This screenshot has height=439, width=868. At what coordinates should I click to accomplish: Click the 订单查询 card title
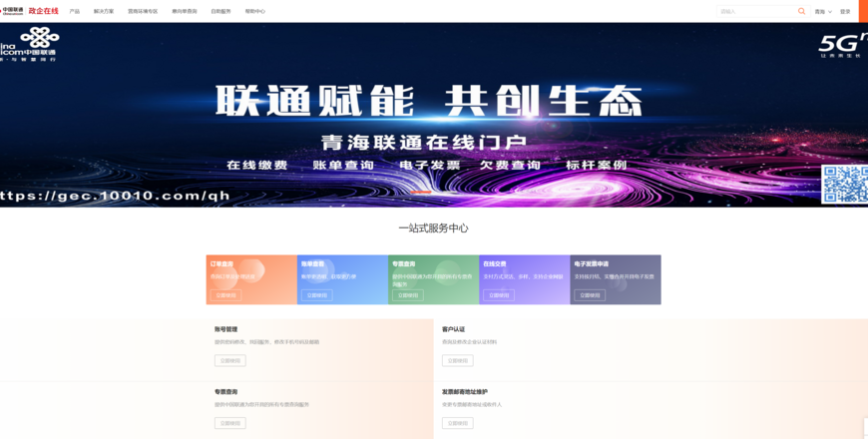[221, 264]
